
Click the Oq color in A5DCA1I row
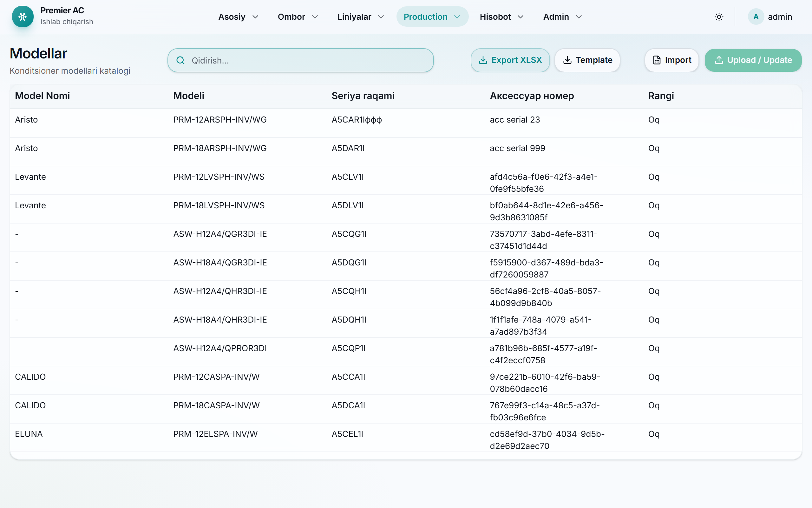tap(654, 405)
